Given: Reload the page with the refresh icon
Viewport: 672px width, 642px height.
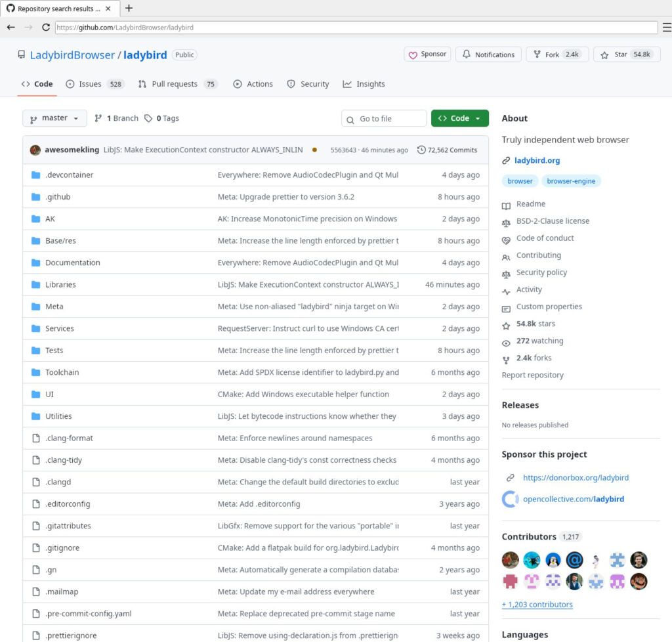Looking at the screenshot, I should click(x=46, y=28).
